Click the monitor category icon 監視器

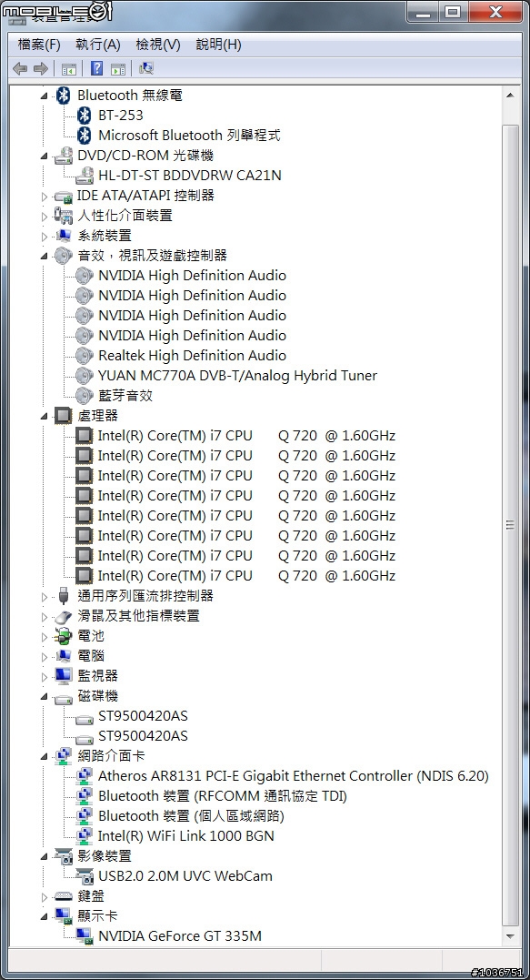[63, 675]
